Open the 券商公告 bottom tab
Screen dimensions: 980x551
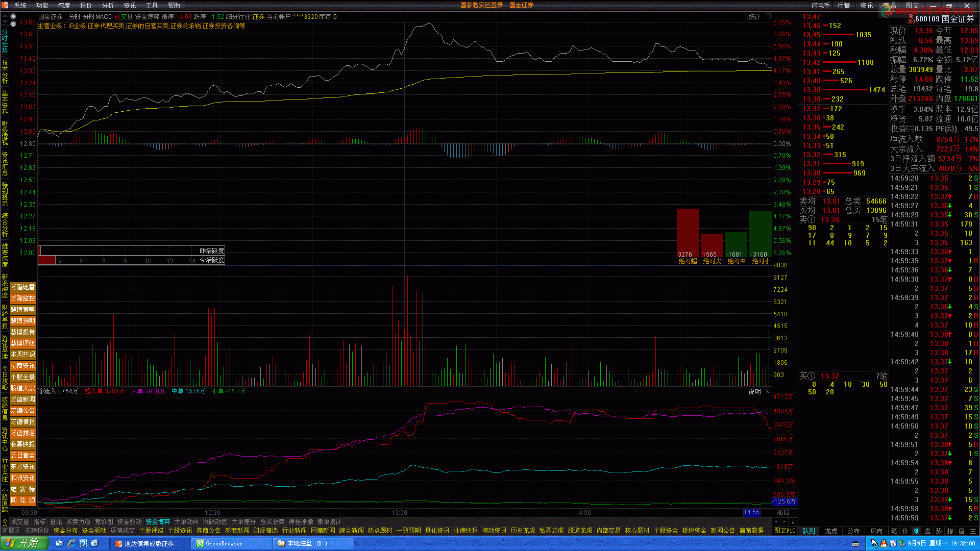208,531
